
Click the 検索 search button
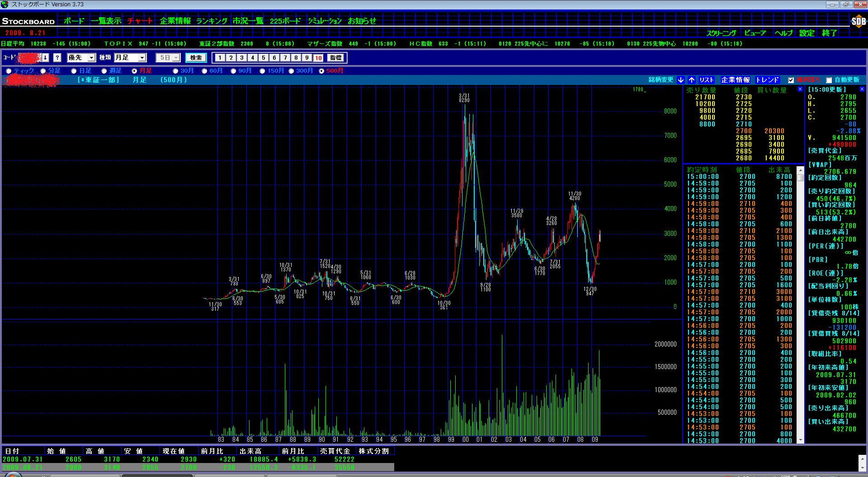tap(196, 58)
